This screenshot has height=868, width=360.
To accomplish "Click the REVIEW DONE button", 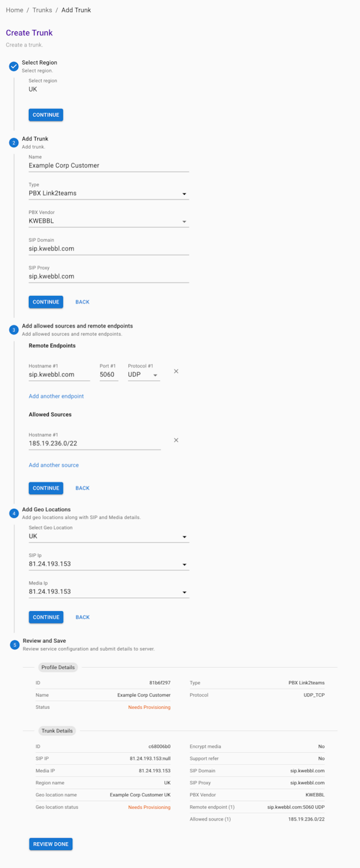I will (x=51, y=844).
